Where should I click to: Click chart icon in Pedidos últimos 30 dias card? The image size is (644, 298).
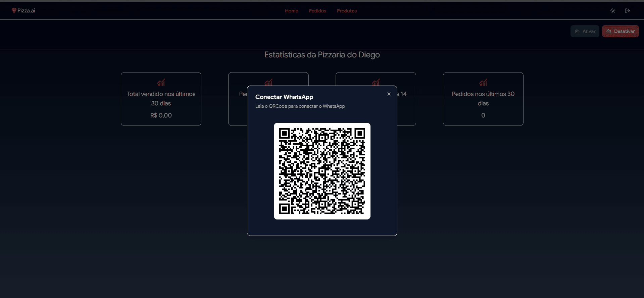(483, 82)
